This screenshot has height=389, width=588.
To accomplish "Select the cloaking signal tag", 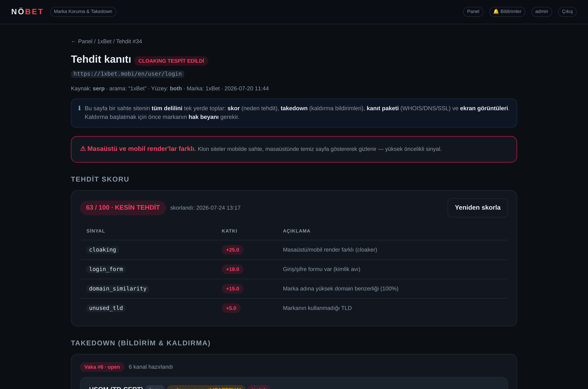I will click(102, 250).
